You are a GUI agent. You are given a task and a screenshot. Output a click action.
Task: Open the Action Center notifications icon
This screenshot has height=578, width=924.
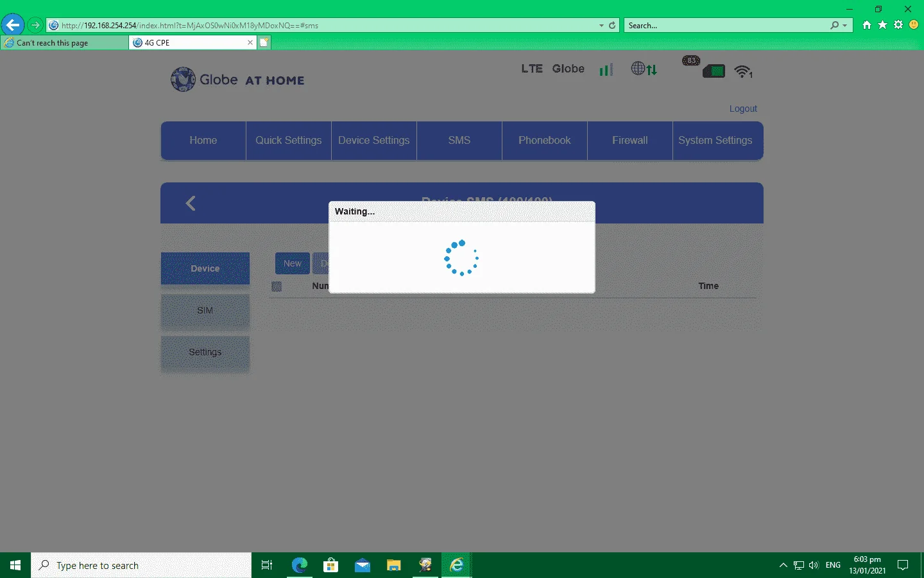[x=903, y=565]
